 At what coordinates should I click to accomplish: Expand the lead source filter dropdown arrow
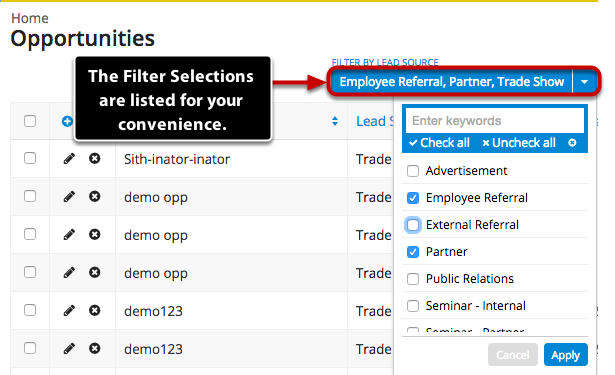[x=584, y=82]
